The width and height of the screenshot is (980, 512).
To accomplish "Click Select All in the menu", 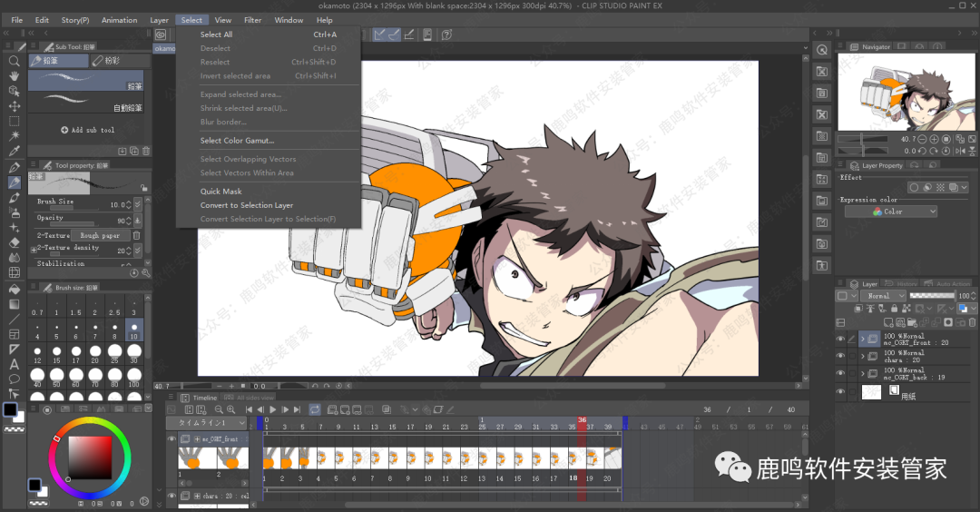I will tap(216, 34).
